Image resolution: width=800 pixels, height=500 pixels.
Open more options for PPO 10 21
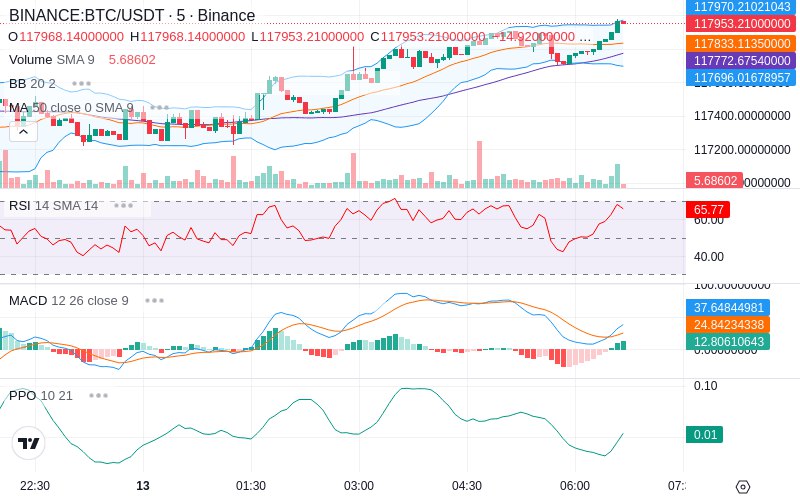pyautogui.click(x=98, y=395)
